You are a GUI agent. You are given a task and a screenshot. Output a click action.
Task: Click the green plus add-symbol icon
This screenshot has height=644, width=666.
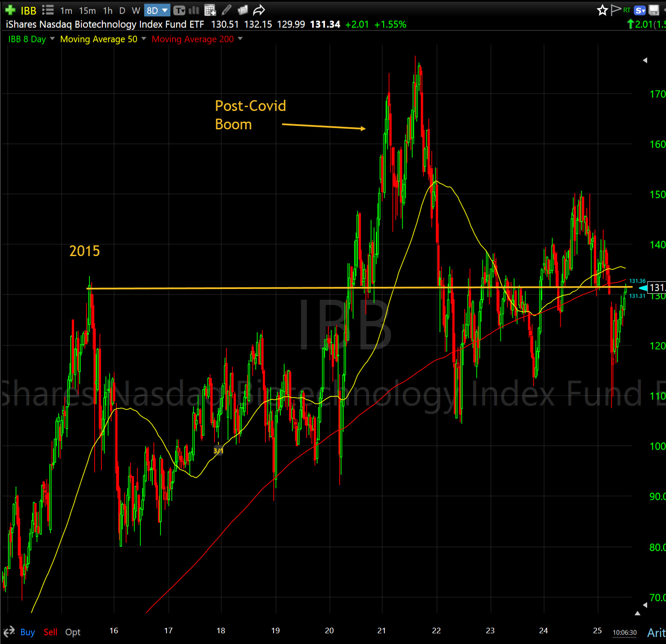[10, 10]
